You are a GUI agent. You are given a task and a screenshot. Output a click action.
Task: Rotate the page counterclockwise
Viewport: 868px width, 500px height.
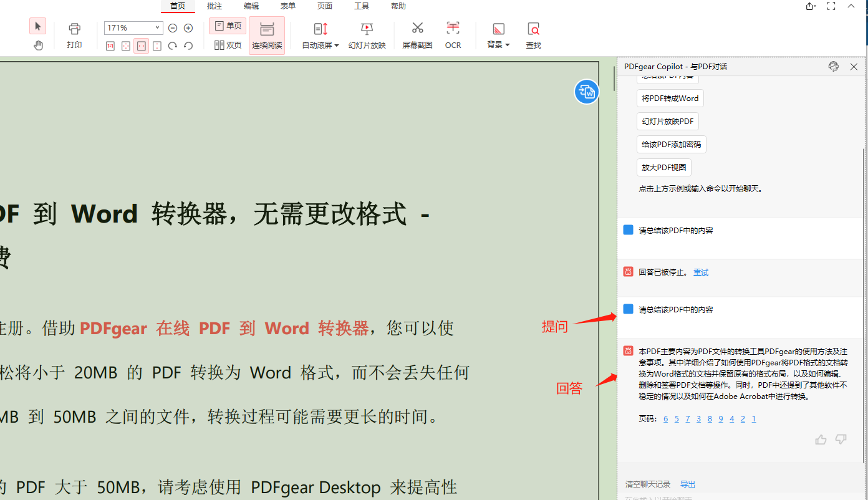(x=188, y=46)
